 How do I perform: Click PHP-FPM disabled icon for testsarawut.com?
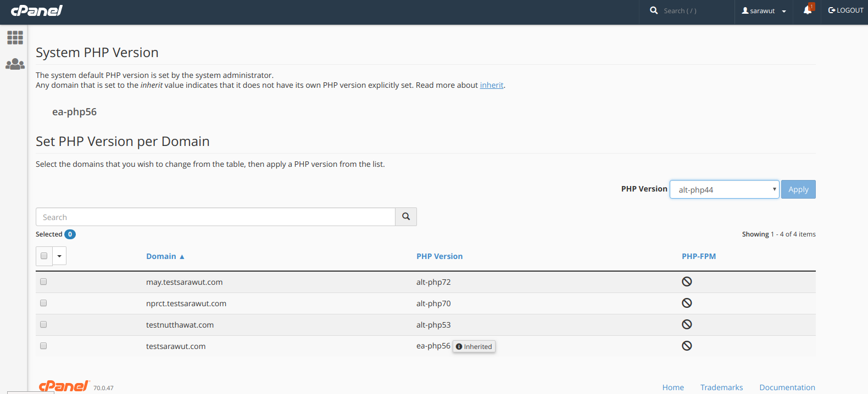click(687, 346)
